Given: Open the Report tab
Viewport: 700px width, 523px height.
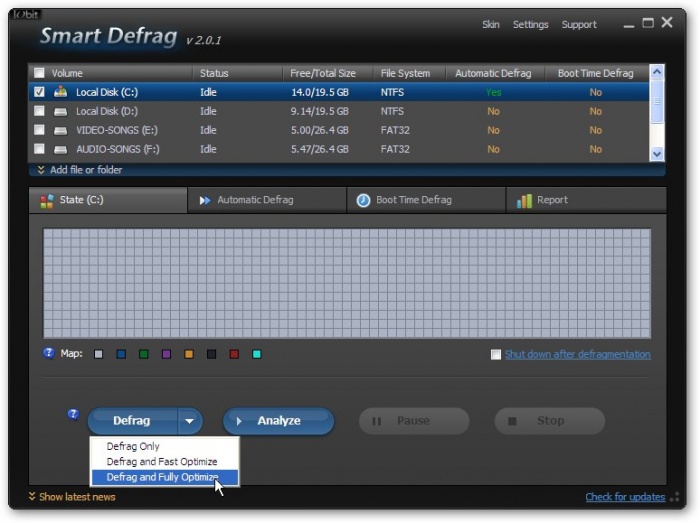Looking at the screenshot, I should pos(586,200).
